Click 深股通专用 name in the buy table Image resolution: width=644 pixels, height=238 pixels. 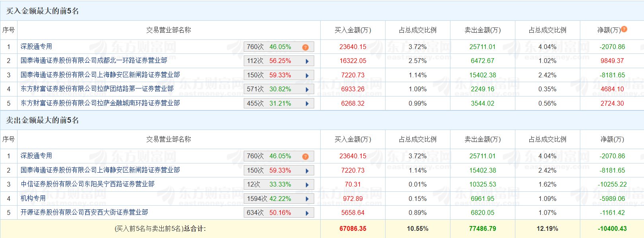[36, 47]
